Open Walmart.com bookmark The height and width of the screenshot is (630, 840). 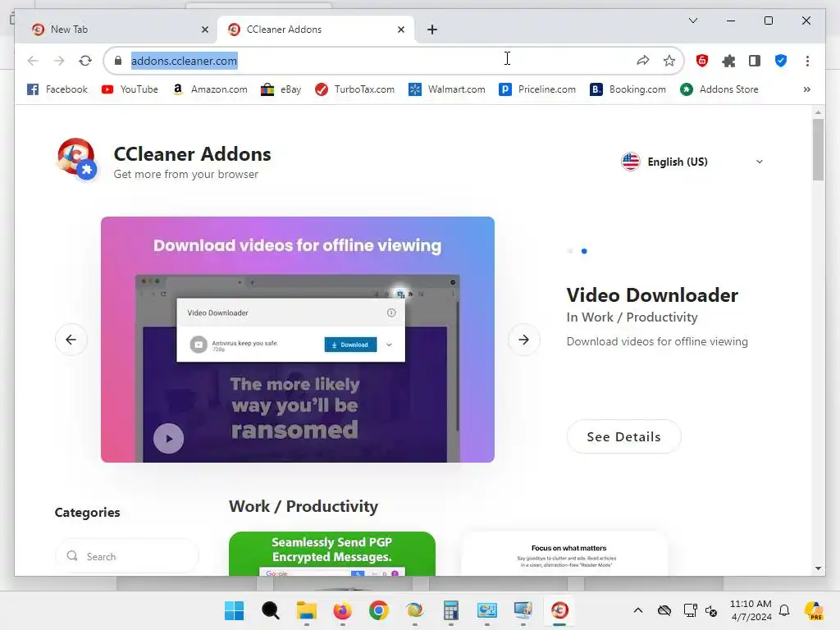pos(447,89)
